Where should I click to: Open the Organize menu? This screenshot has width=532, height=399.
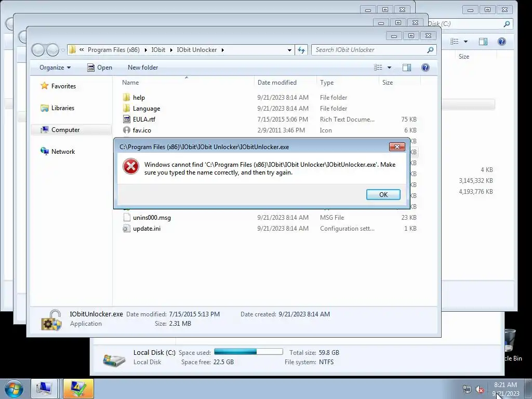pos(55,68)
